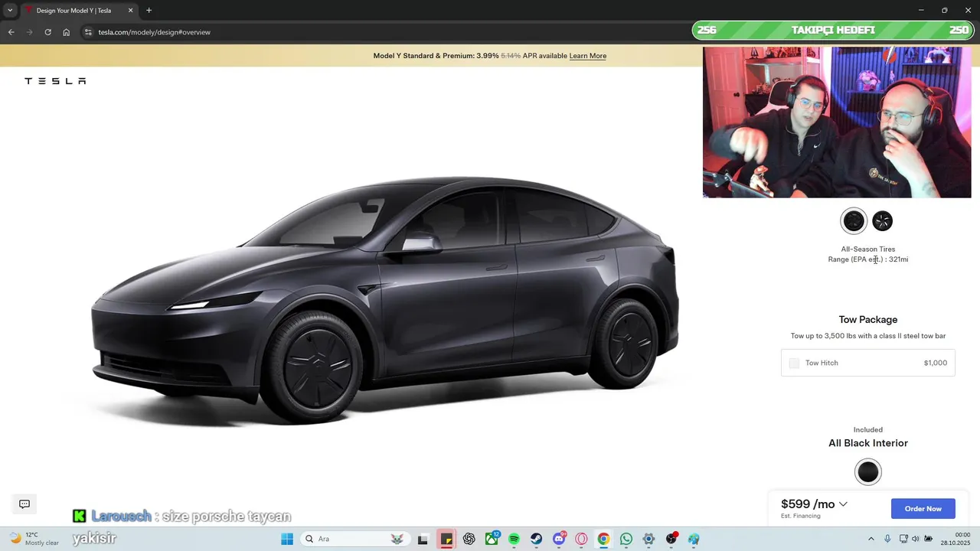Switch to Chrome on the taskbar
Viewport: 980px width, 551px height.
click(603, 539)
